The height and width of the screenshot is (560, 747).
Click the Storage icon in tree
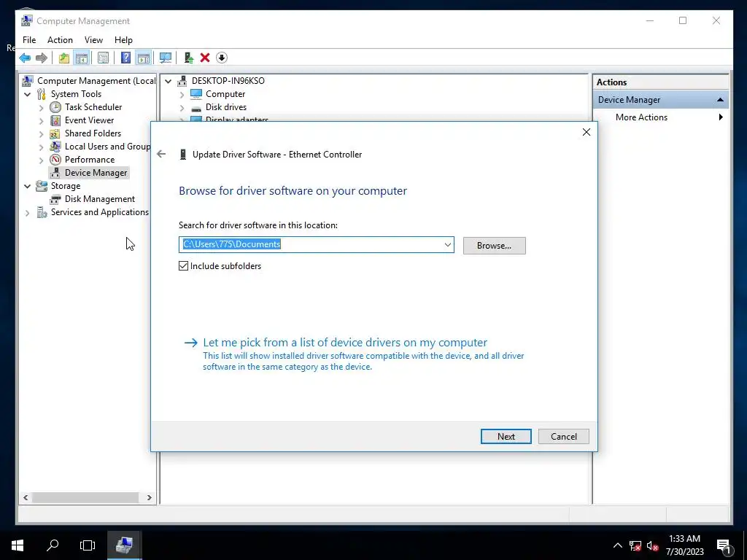point(42,186)
